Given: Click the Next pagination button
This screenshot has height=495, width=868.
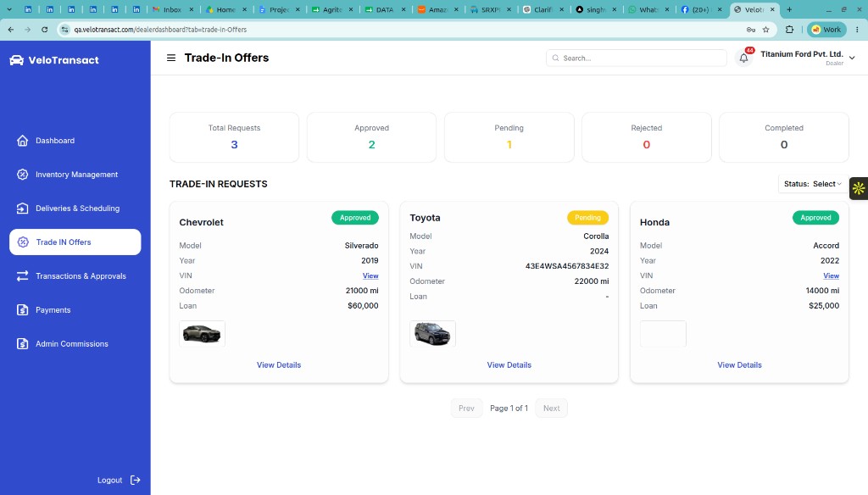Looking at the screenshot, I should pyautogui.click(x=551, y=408).
